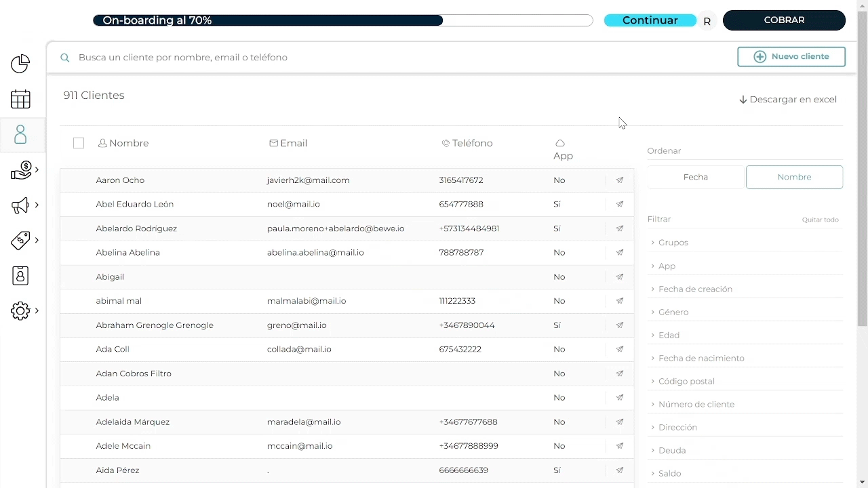
Task: Expand the Género filter
Action: click(745, 312)
